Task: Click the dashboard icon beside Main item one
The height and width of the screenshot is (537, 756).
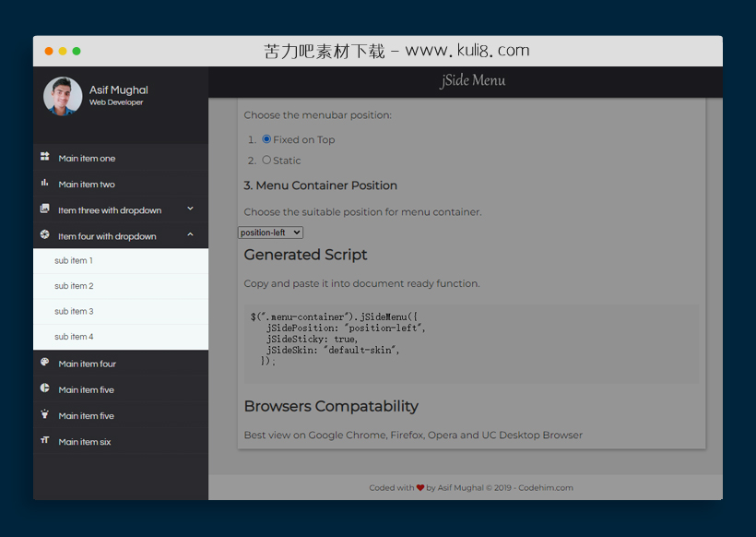Action: 45,157
